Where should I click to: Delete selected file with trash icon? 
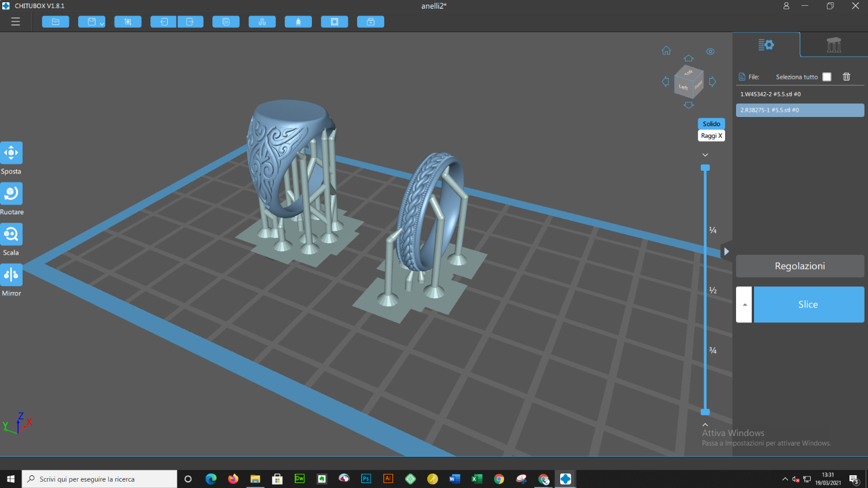pyautogui.click(x=847, y=77)
